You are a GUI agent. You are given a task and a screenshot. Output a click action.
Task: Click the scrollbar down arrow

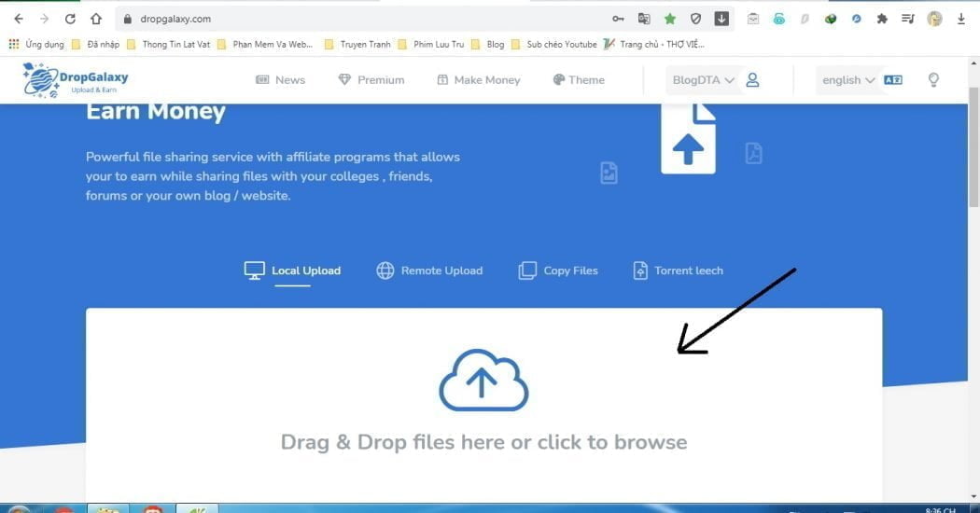coord(973,497)
